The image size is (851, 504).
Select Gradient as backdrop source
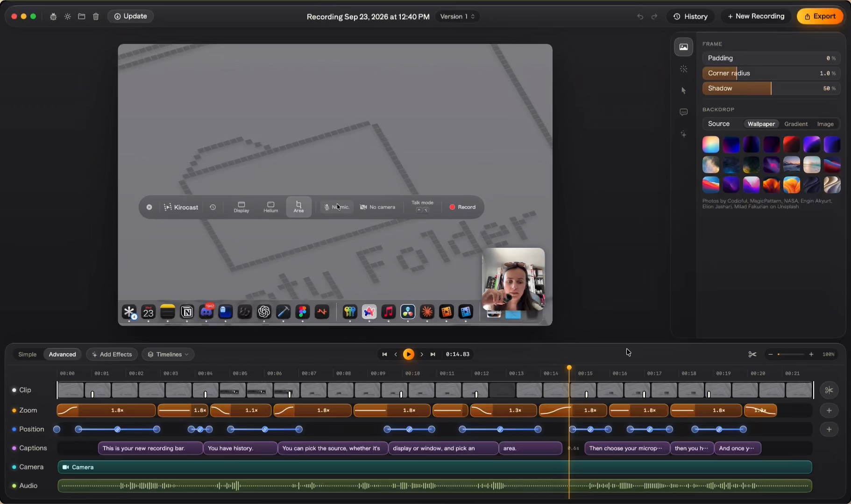click(796, 124)
